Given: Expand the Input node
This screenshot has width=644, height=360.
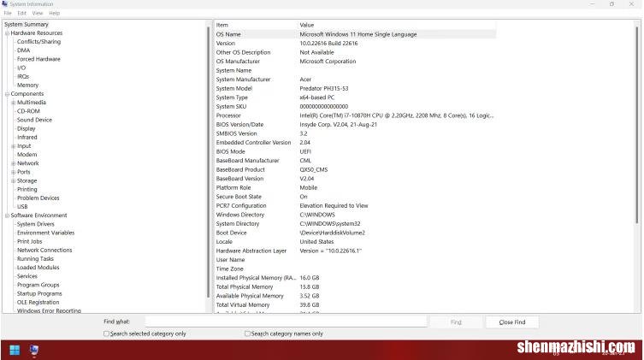Looking at the screenshot, I should [x=14, y=146].
